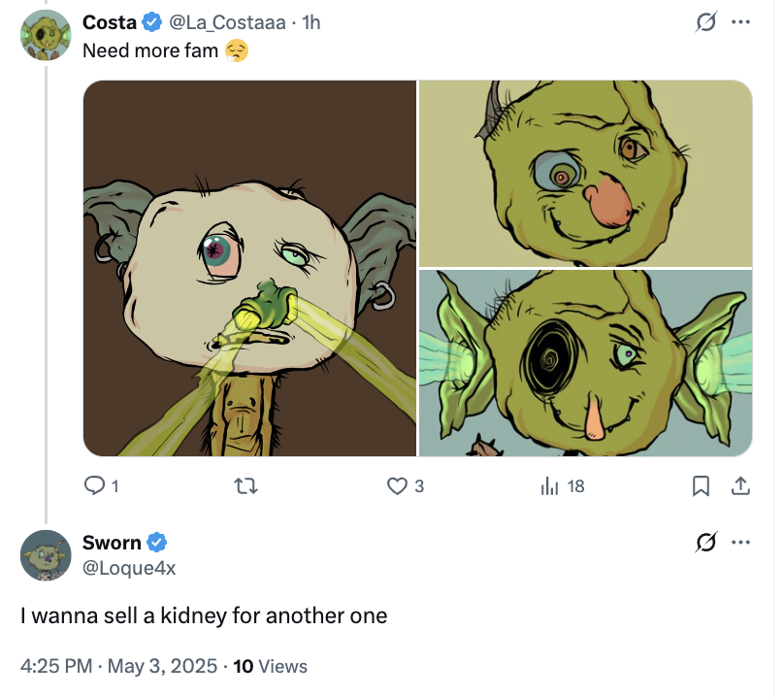
Task: Click the 4:25 PM May 3, 2025 timestamp
Action: [118, 666]
